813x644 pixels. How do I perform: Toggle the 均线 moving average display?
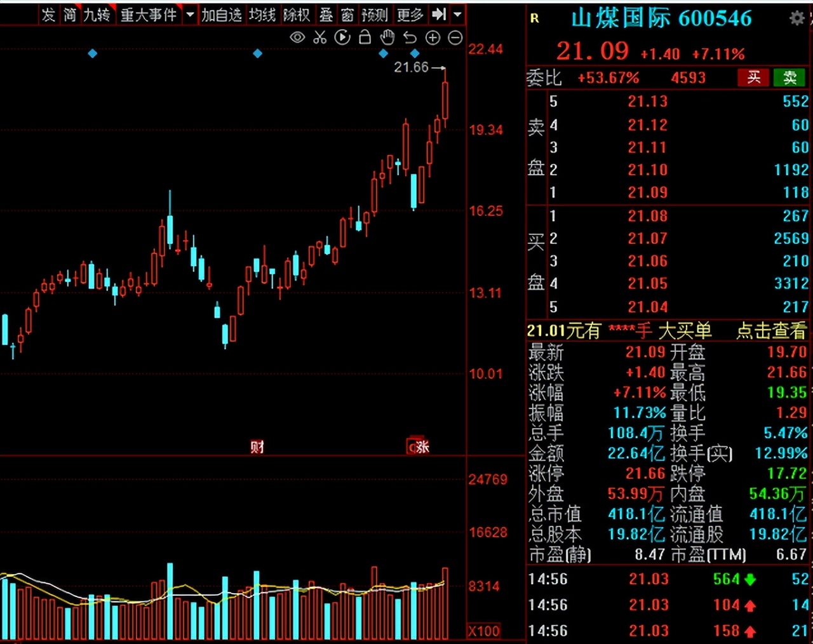pyautogui.click(x=262, y=14)
